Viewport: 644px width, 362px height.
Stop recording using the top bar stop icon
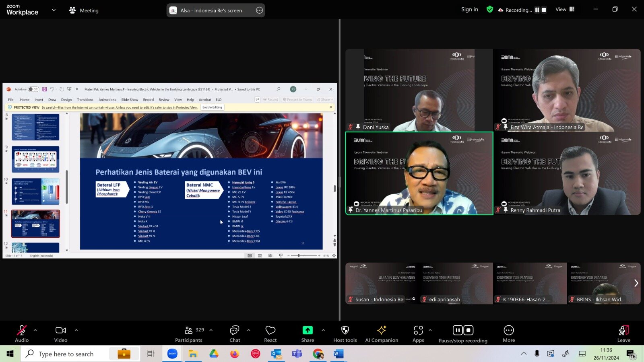[x=544, y=10]
